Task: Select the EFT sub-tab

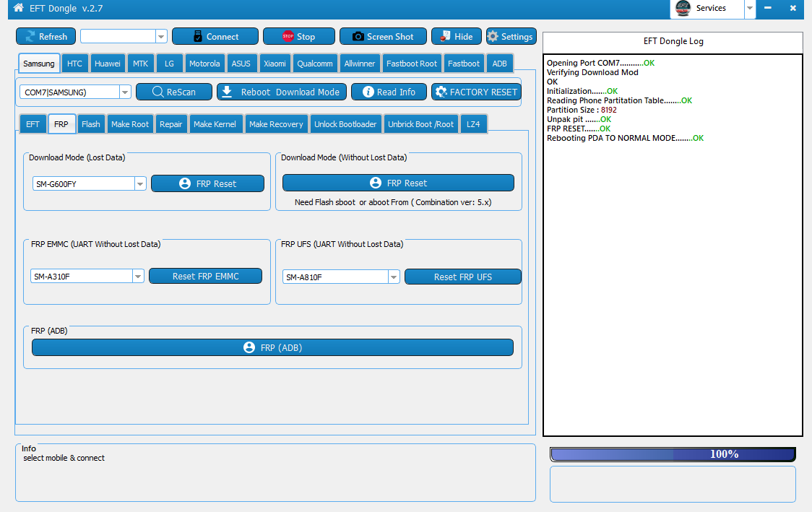Action: pyautogui.click(x=33, y=124)
